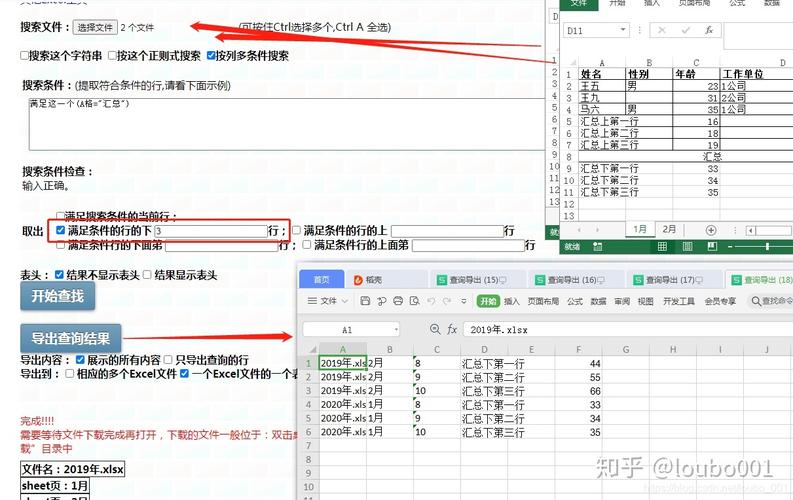Open the Excel Name Box dropdown D11
Image resolution: width=793 pixels, height=500 pixels.
tap(623, 30)
